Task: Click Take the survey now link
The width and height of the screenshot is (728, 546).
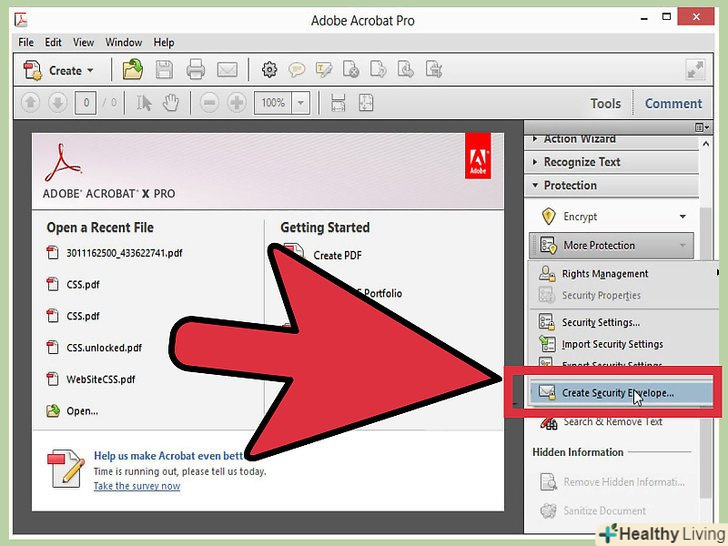Action: (137, 486)
